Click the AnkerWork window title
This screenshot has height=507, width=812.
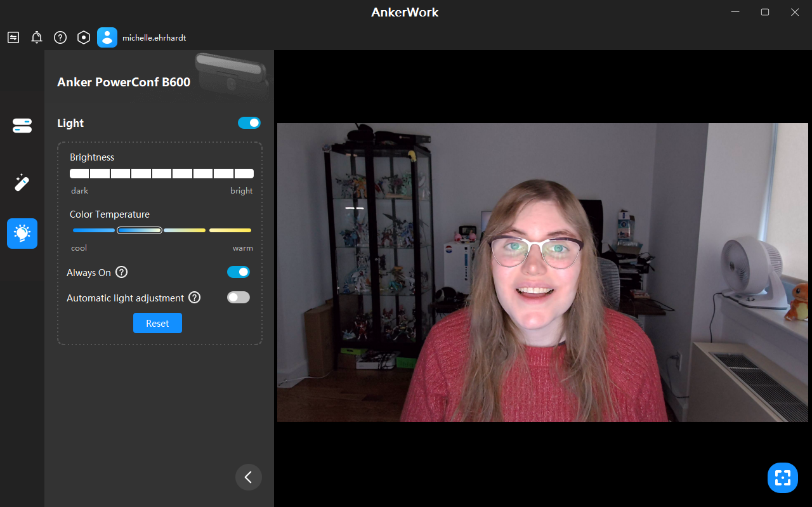(x=405, y=12)
